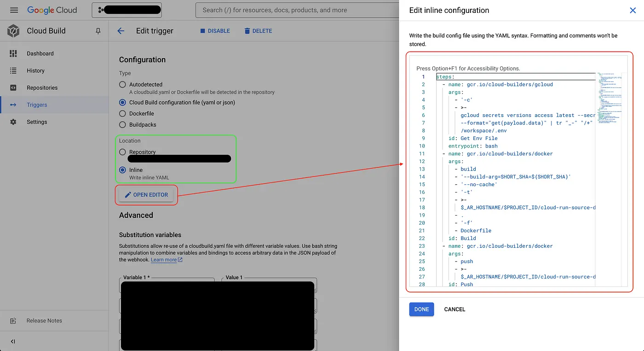
Task: Click the 'Substitution variables' heading
Action: [150, 235]
